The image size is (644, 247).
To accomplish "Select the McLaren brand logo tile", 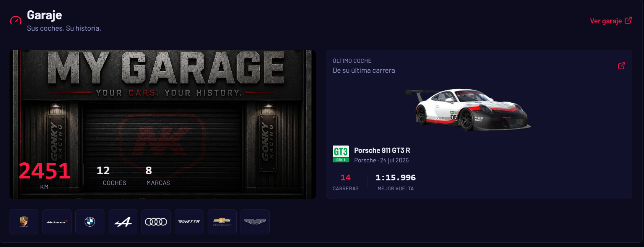I will (57, 222).
